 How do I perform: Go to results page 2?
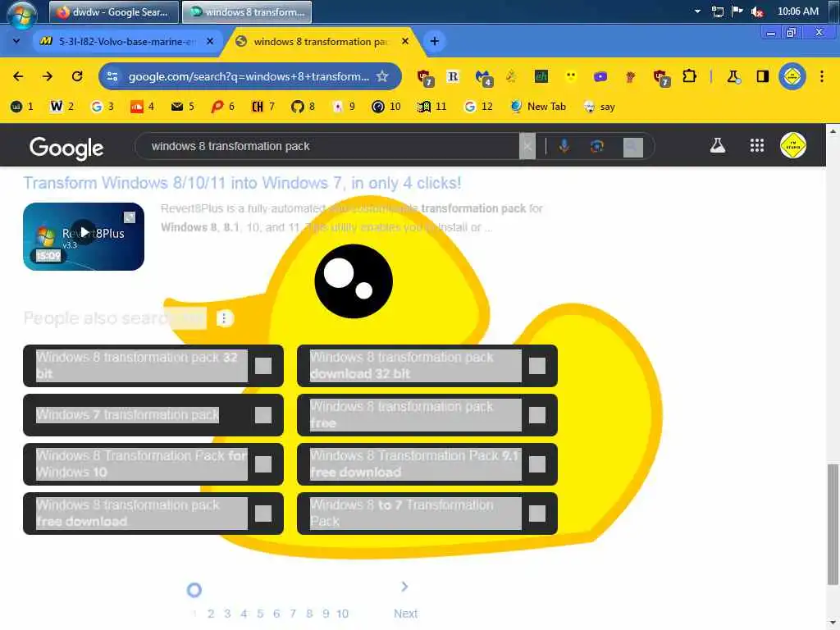tap(211, 614)
